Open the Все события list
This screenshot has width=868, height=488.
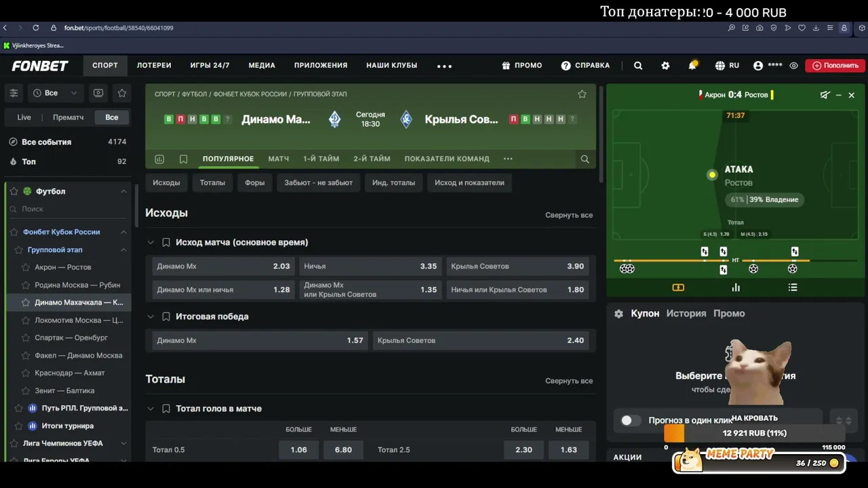[68, 142]
